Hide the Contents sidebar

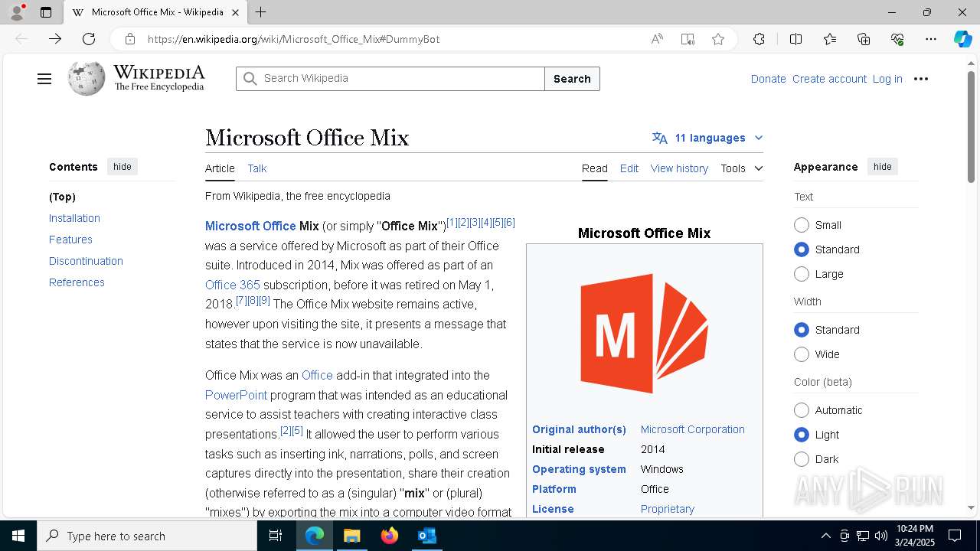[122, 167]
